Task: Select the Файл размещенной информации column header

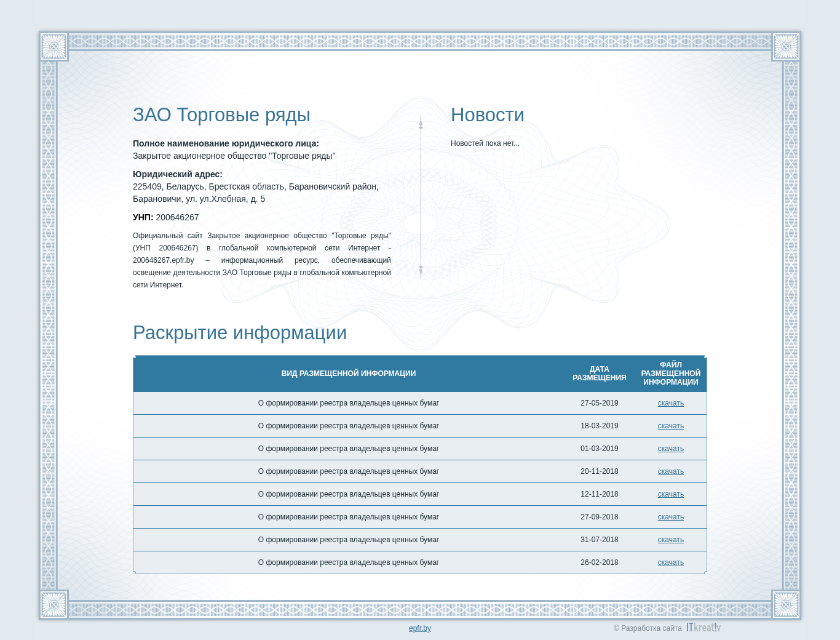Action: (x=671, y=374)
